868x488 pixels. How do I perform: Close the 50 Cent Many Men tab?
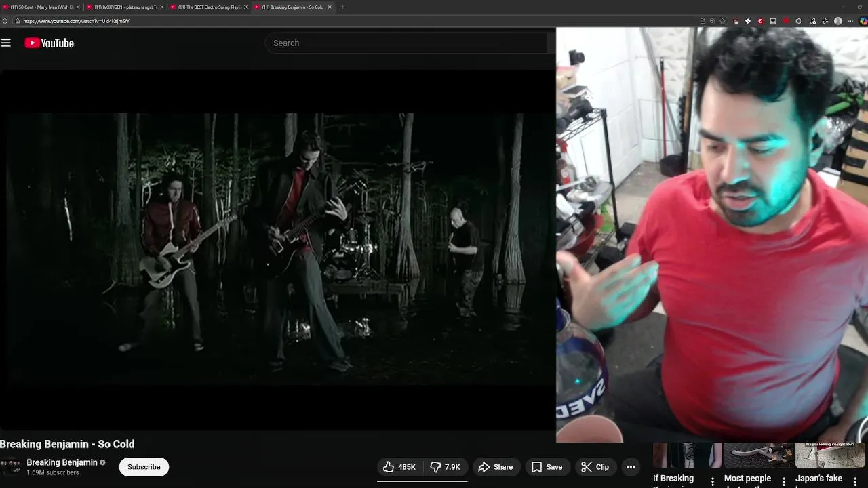coord(78,7)
